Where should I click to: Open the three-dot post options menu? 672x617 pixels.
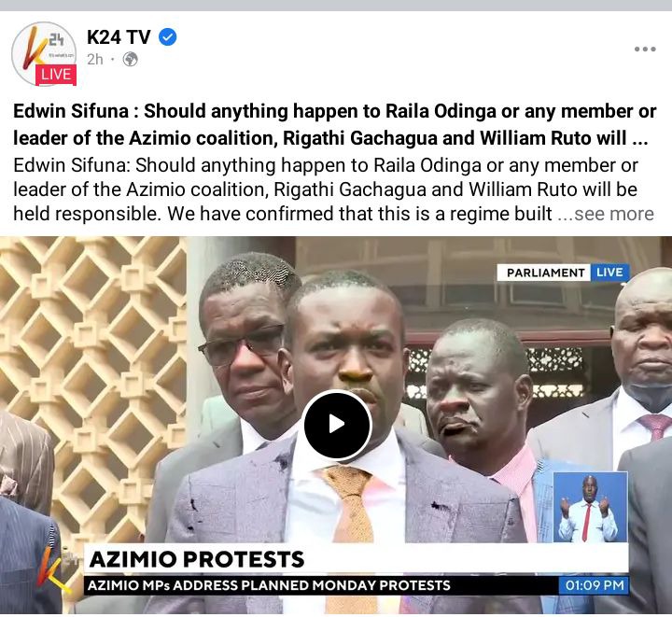click(x=645, y=49)
